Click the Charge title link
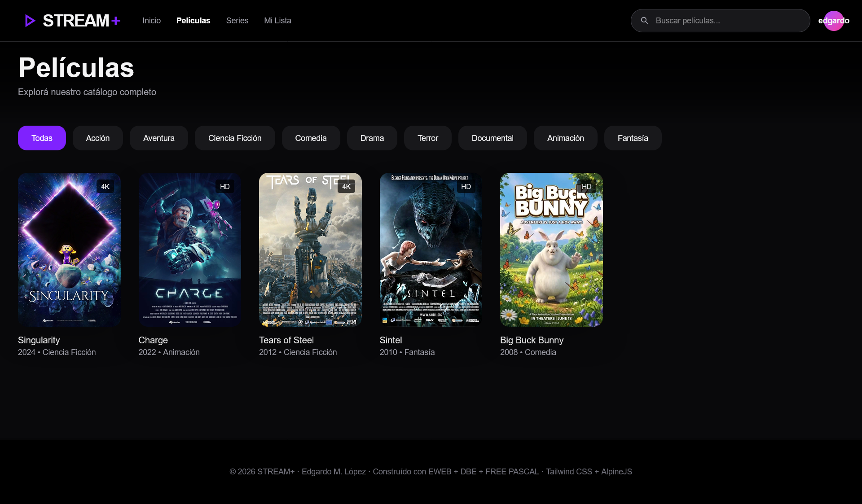 [153, 340]
